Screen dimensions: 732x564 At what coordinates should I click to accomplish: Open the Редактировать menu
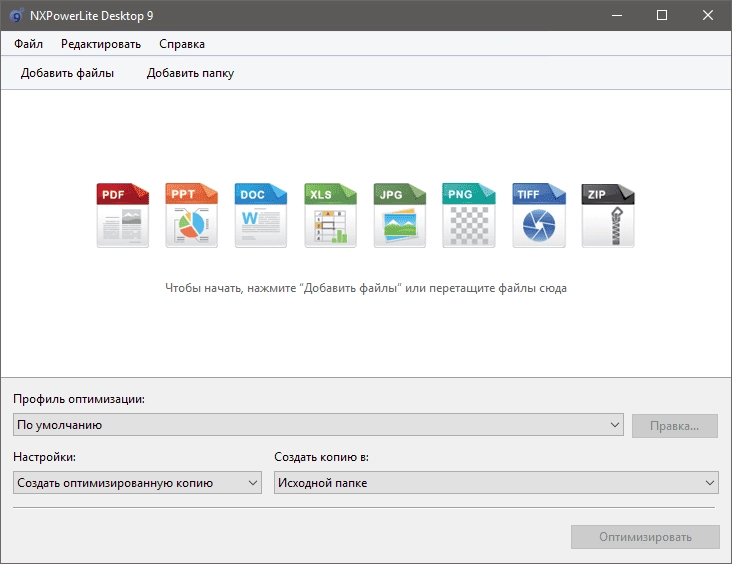coord(101,44)
